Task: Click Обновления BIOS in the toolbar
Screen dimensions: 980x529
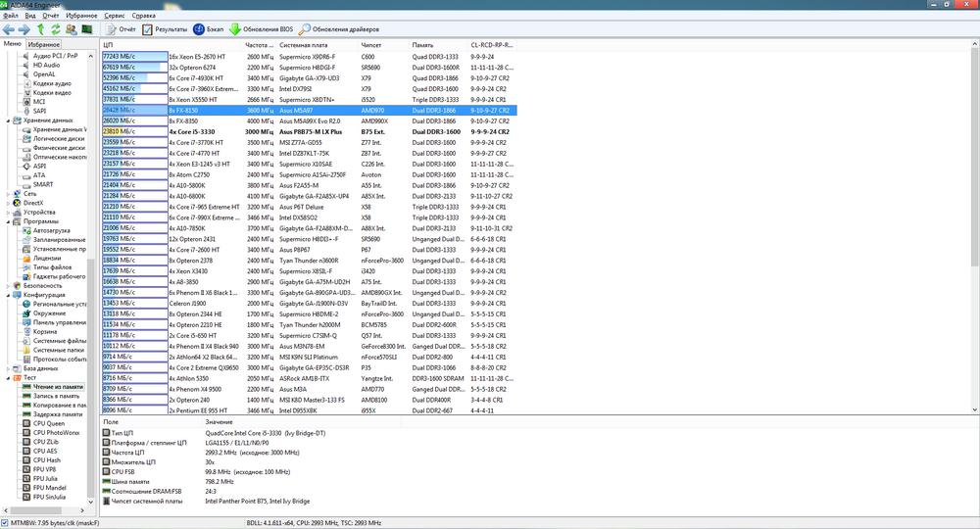Action: click(x=262, y=29)
